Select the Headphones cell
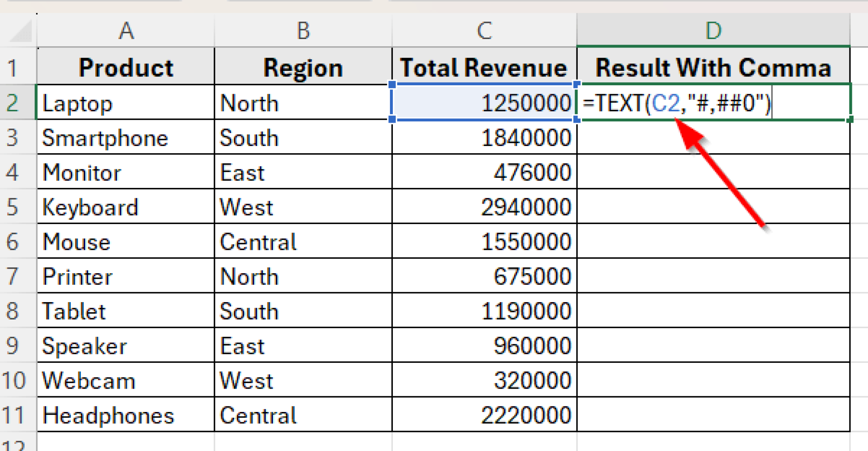The width and height of the screenshot is (868, 451). coord(126,415)
